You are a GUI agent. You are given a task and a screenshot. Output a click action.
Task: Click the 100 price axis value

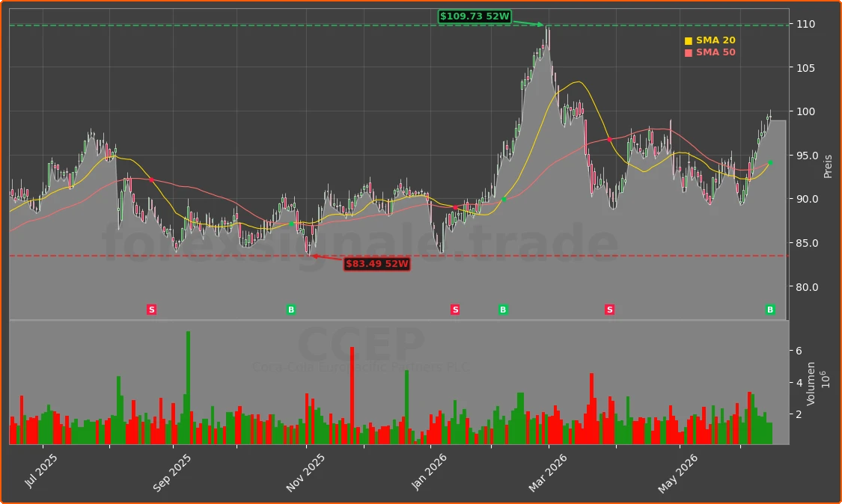click(x=806, y=111)
